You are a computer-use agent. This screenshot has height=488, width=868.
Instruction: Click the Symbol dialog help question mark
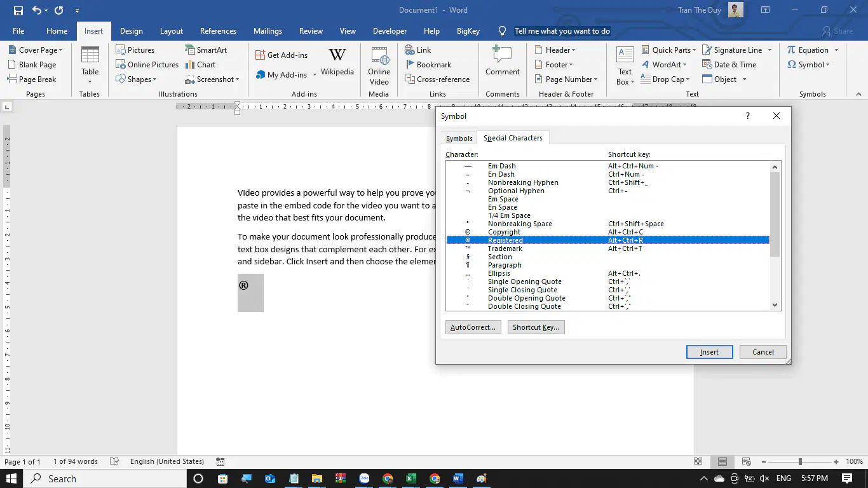(748, 116)
